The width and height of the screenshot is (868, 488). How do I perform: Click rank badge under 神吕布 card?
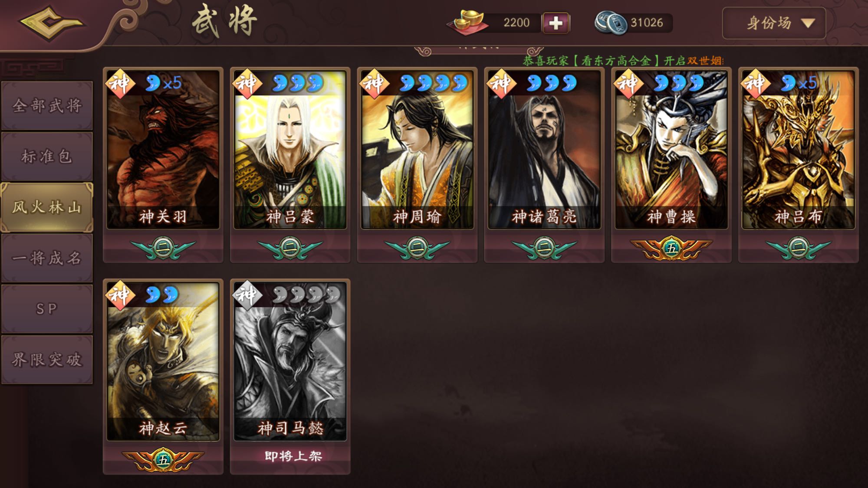798,248
